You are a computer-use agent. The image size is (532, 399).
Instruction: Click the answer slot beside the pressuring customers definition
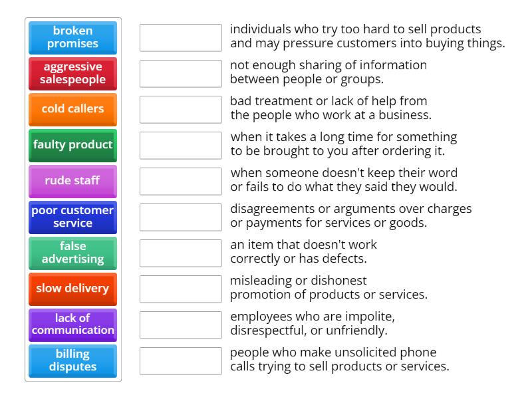(180, 38)
